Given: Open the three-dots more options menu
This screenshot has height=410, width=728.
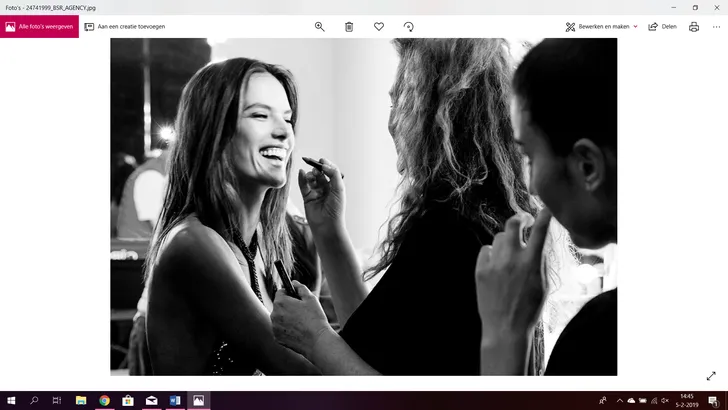Looking at the screenshot, I should (715, 27).
